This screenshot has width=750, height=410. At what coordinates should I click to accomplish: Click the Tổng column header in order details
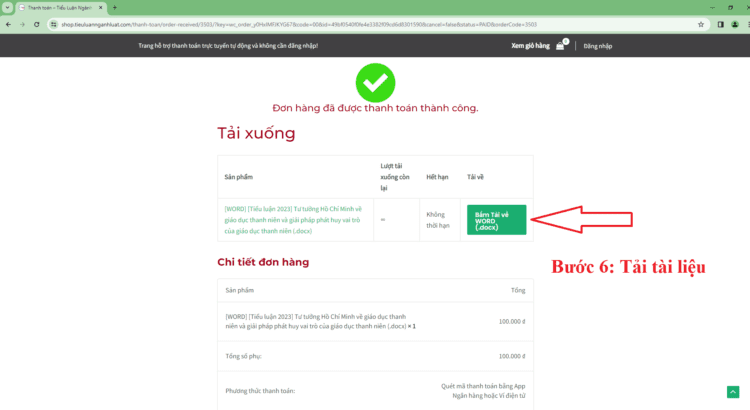coord(518,290)
